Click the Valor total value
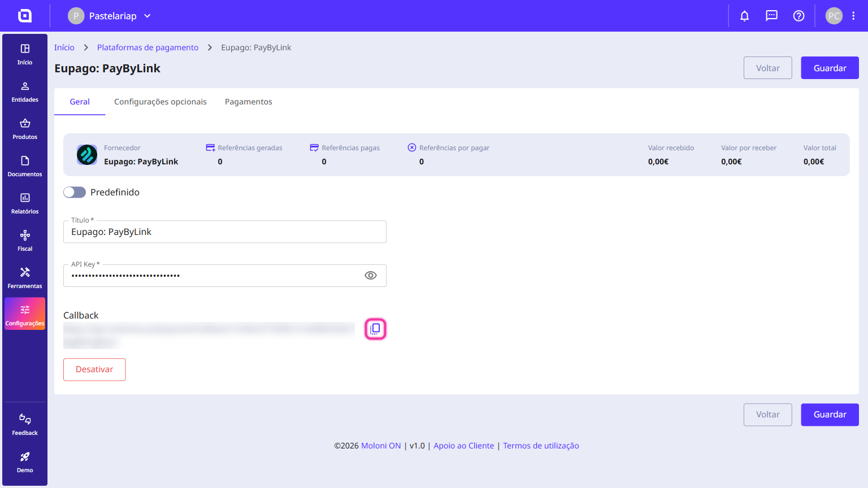868x488 pixels. [814, 162]
